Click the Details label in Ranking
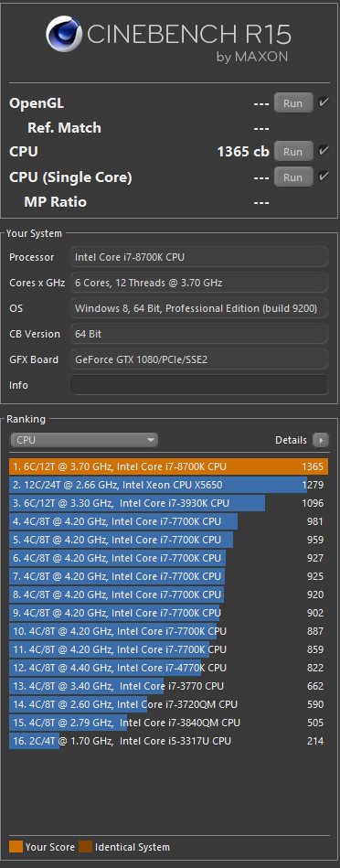This screenshot has height=868, width=340. [x=291, y=440]
